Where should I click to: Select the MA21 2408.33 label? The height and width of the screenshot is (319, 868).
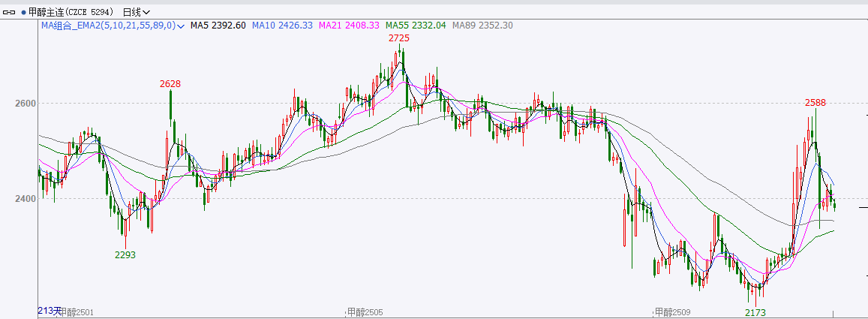(350, 25)
